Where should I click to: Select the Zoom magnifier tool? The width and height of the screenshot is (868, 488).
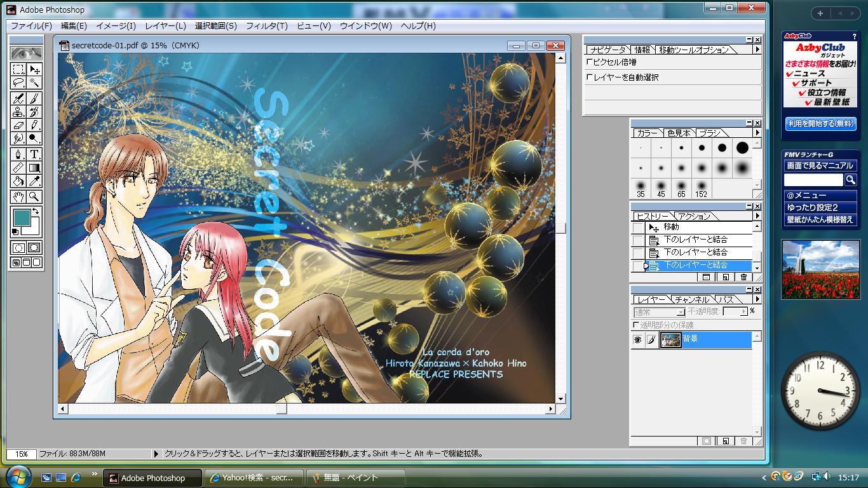(x=34, y=196)
